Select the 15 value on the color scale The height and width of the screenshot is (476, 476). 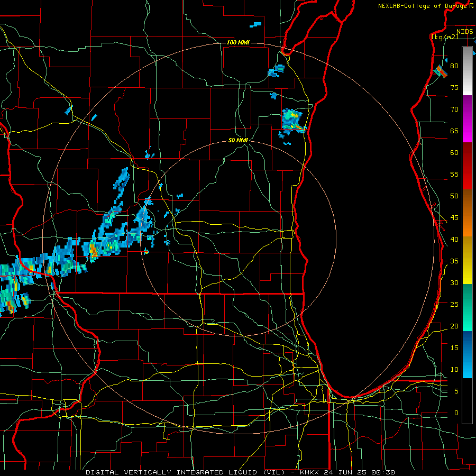pos(454,348)
